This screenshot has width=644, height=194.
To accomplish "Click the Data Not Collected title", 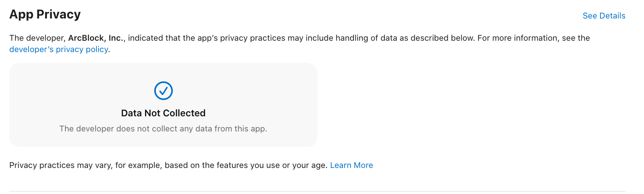I will coord(163,113).
